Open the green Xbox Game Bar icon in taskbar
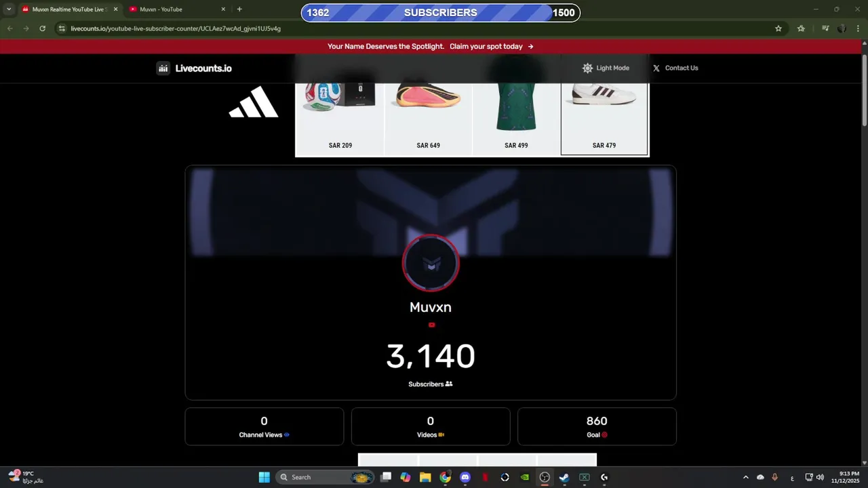Viewport: 868px width, 488px height. [x=584, y=477]
